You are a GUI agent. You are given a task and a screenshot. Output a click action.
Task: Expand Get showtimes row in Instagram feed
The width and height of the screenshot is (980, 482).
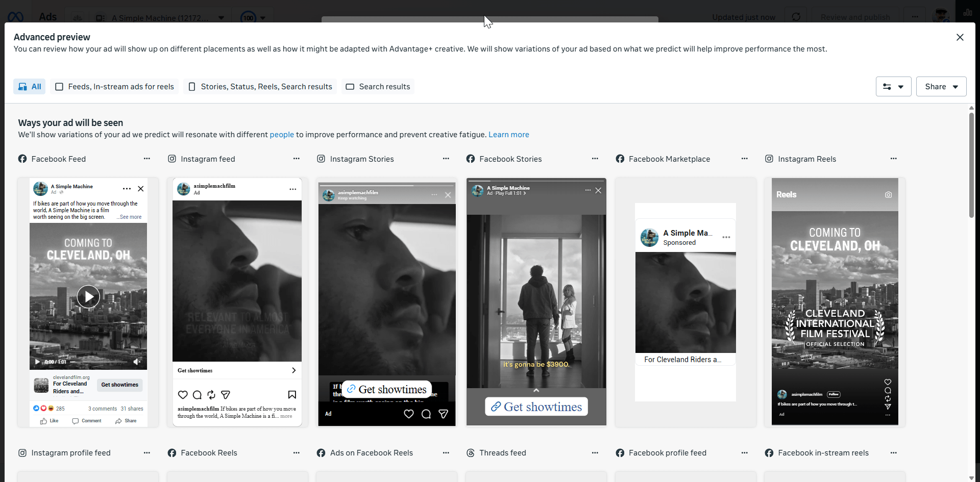click(237, 370)
